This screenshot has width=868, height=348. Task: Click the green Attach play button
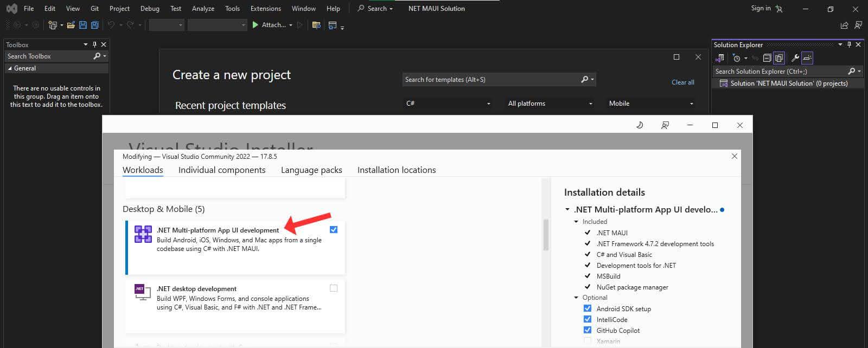click(256, 25)
